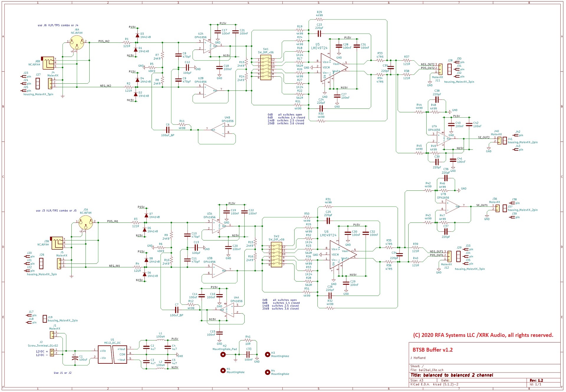Image resolution: width=566 pixels, height=392 pixels.
Task: Click the U7A OPA1656 op-amp symbol
Action: [x=444, y=139]
